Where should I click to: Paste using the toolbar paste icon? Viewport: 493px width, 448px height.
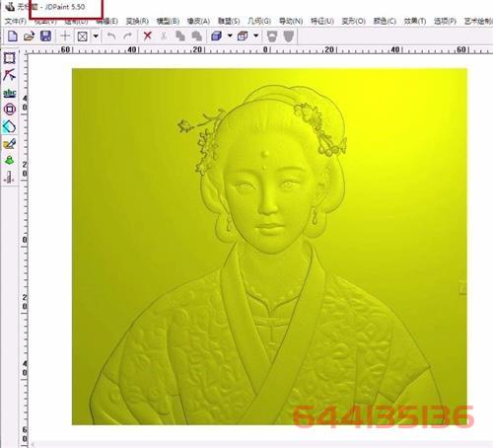tap(196, 36)
